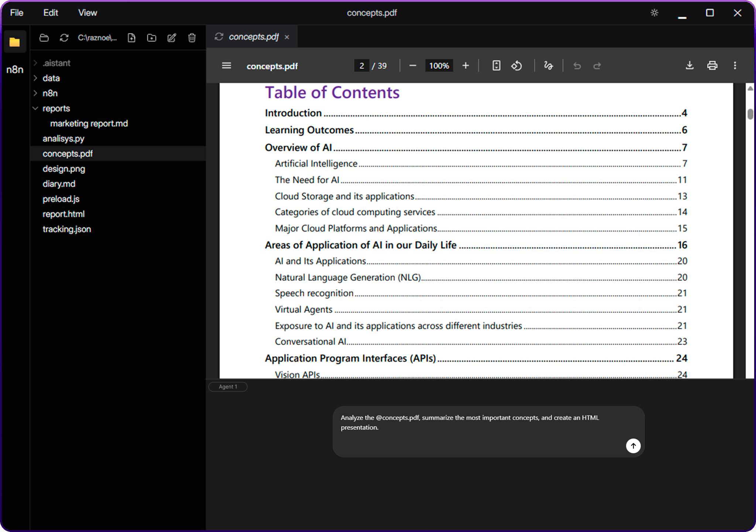The height and width of the screenshot is (532, 756).
Task: Toggle the PDF sidebar hamburger menu
Action: pos(226,66)
